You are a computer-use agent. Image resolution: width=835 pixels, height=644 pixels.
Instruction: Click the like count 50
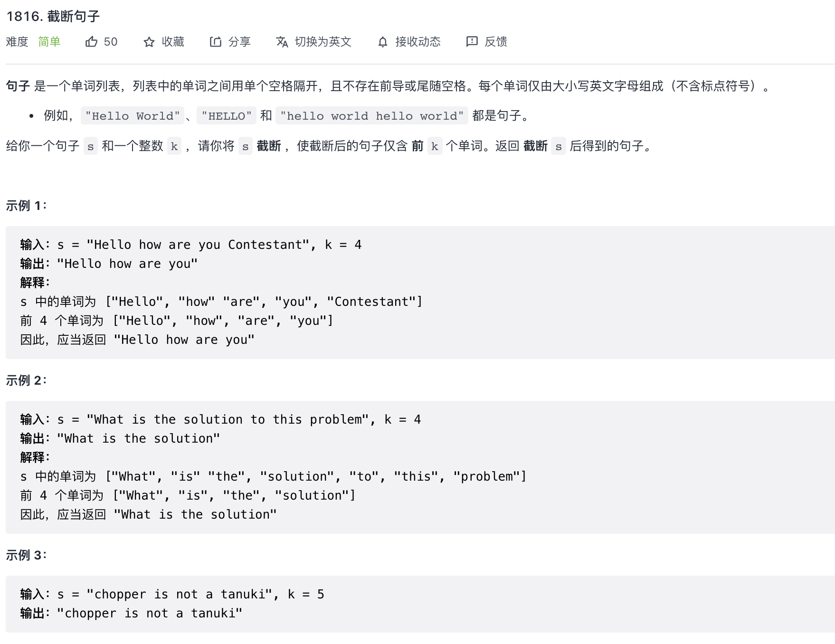point(111,42)
